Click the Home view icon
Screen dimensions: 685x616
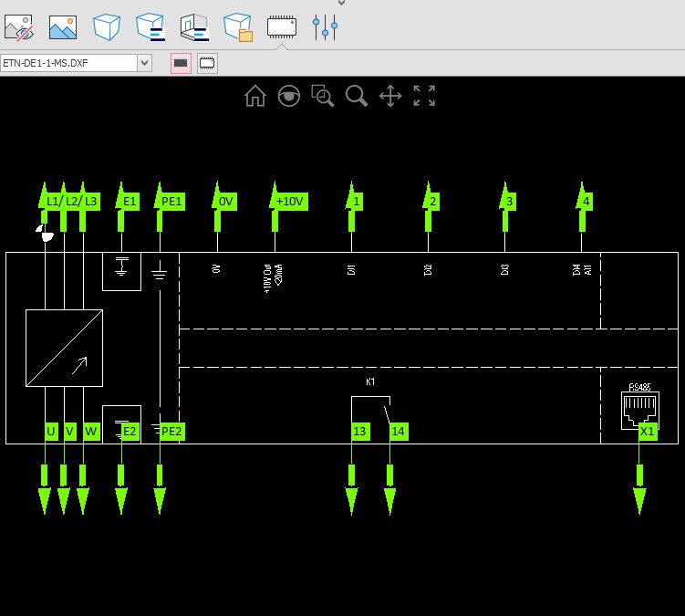tap(255, 96)
